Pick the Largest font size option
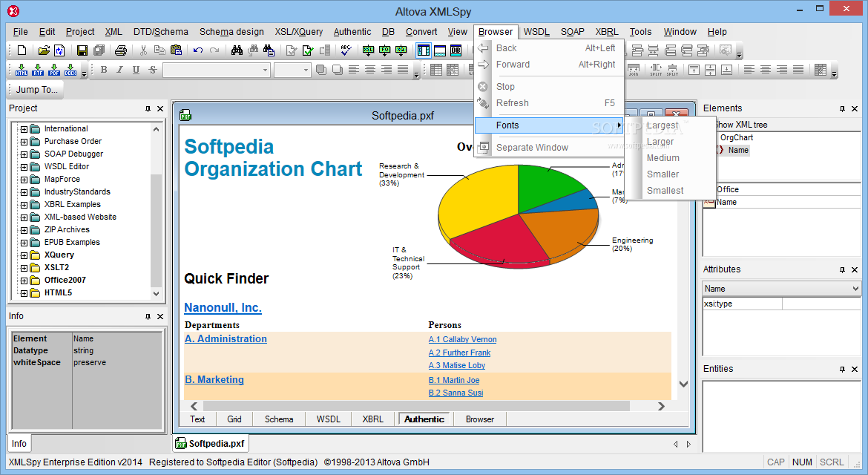868x475 pixels. pos(662,125)
